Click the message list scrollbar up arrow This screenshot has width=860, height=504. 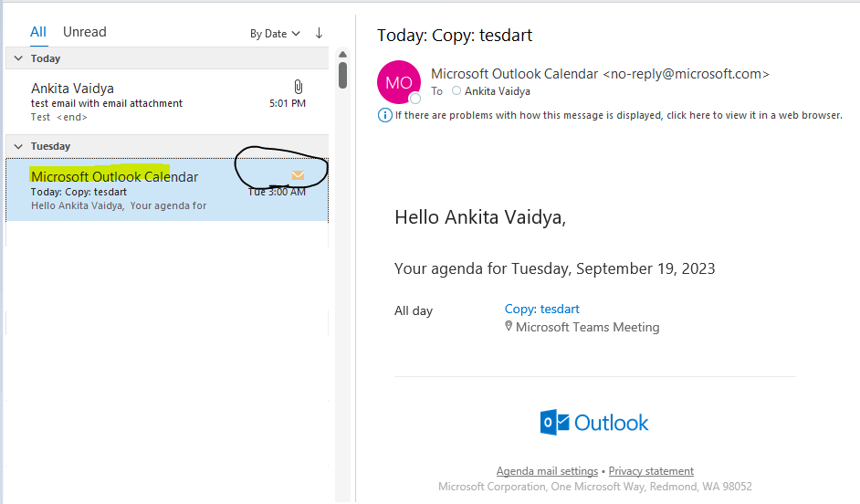coord(342,53)
